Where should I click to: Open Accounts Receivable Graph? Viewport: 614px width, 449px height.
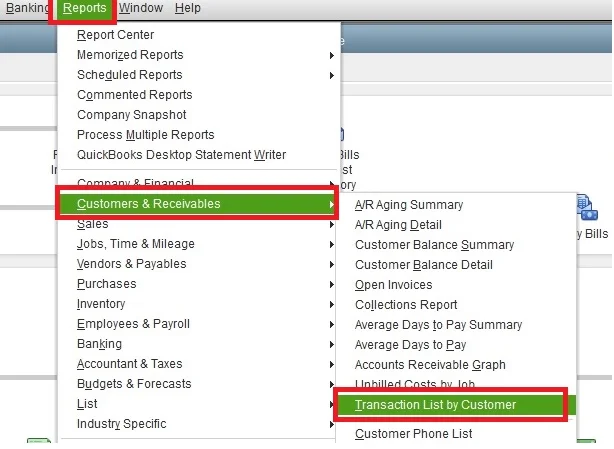pos(430,365)
